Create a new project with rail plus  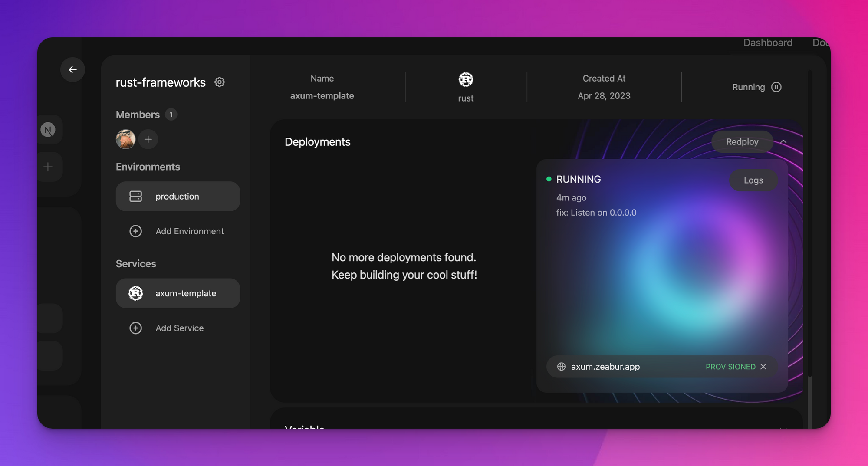tap(48, 167)
